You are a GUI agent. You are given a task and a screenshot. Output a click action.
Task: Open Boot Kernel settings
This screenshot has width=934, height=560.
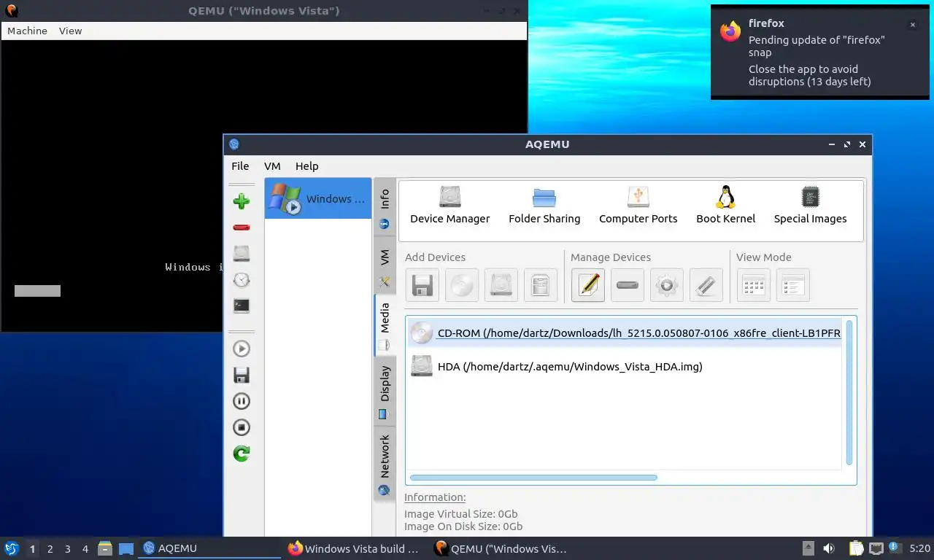tap(725, 205)
